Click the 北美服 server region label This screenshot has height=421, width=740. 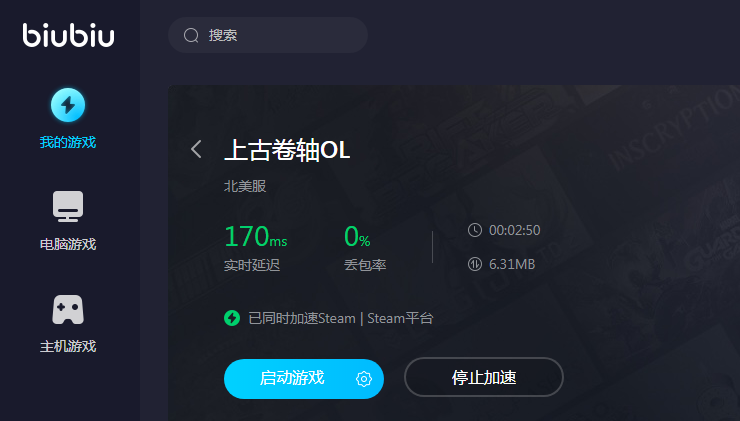coord(245,186)
